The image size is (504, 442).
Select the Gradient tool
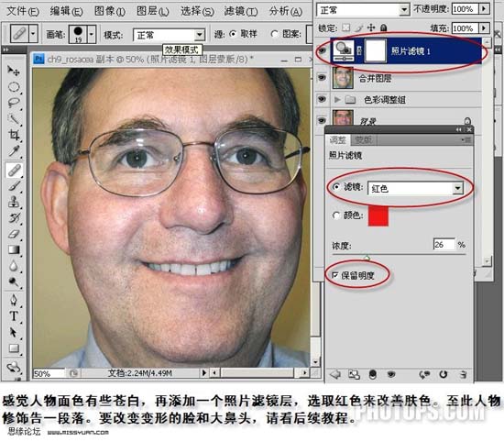[x=14, y=250]
